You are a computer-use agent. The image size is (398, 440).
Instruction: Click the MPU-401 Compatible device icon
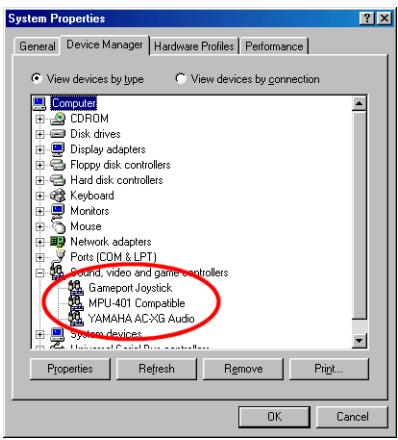76,303
